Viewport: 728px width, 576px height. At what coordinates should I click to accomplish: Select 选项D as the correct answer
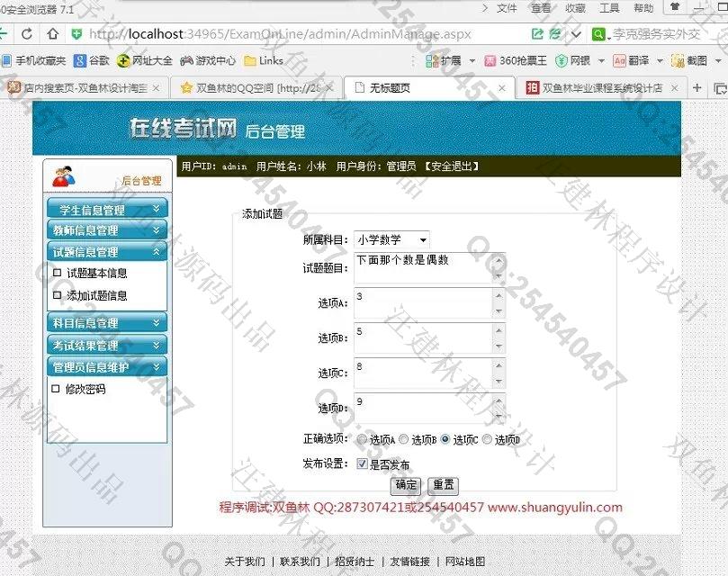487,439
